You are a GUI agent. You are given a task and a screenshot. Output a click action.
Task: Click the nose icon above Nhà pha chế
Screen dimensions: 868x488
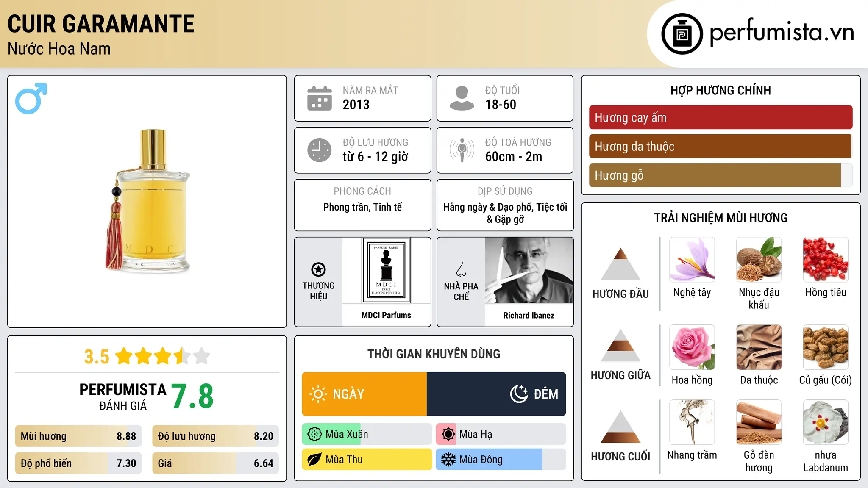461,269
